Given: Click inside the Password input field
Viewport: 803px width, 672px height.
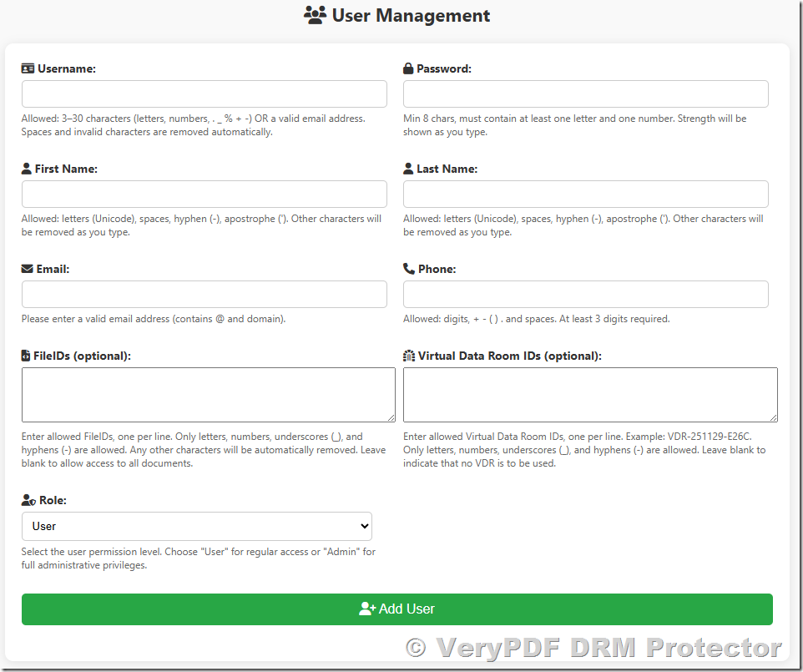Looking at the screenshot, I should click(x=585, y=93).
